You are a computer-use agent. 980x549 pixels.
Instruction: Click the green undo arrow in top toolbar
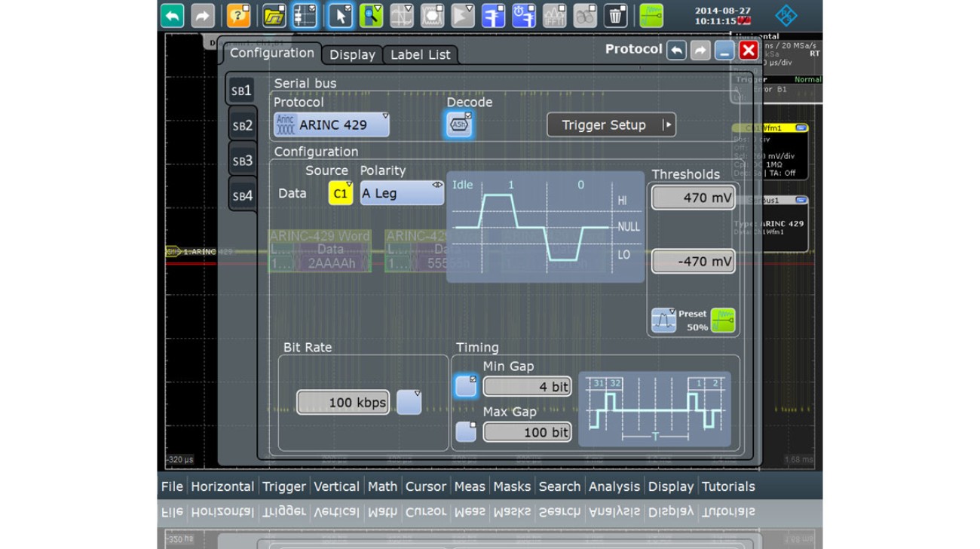(173, 16)
